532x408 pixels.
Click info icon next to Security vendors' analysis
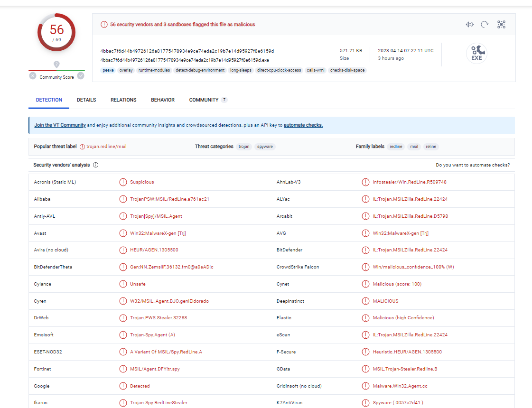point(96,165)
